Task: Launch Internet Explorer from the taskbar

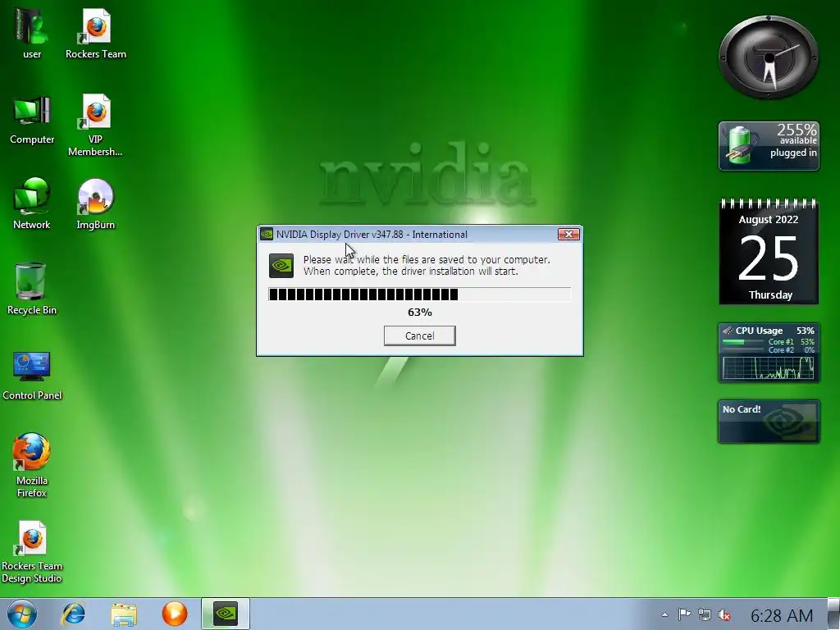Action: pyautogui.click(x=73, y=614)
